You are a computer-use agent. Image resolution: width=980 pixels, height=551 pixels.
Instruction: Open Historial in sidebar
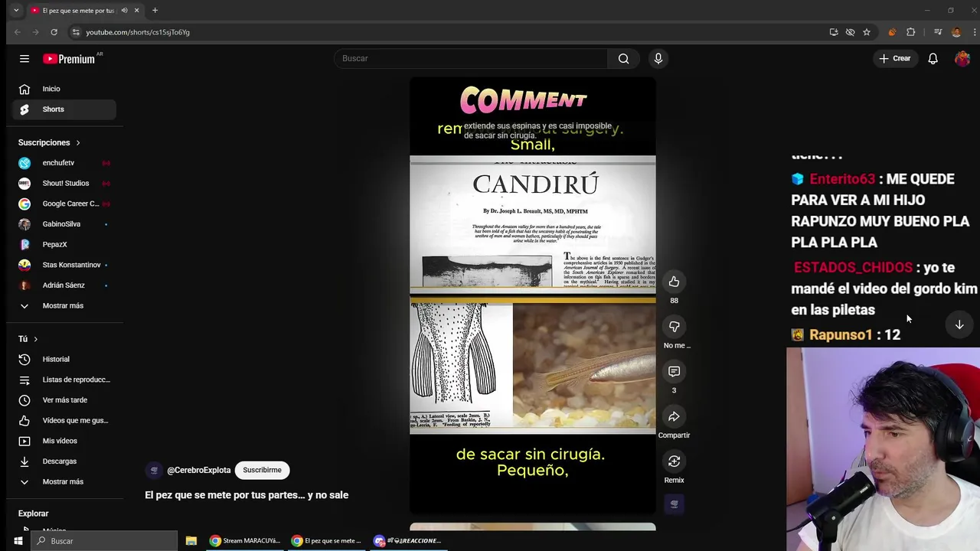coord(64,360)
